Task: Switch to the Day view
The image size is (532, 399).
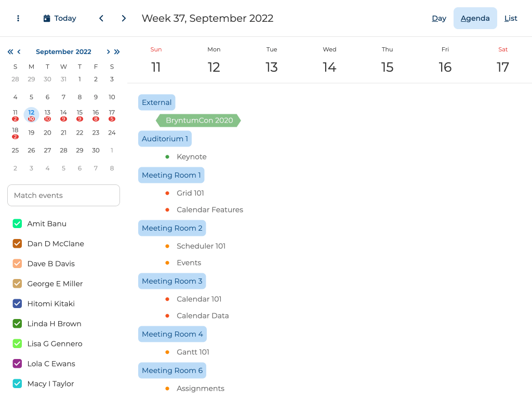Action: (x=439, y=18)
